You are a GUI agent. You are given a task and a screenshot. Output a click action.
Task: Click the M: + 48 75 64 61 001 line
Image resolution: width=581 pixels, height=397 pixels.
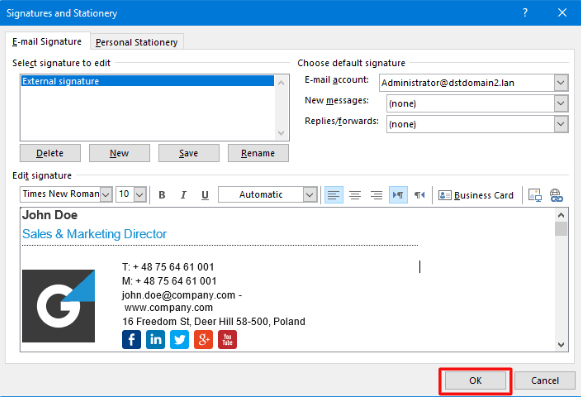pos(169,281)
